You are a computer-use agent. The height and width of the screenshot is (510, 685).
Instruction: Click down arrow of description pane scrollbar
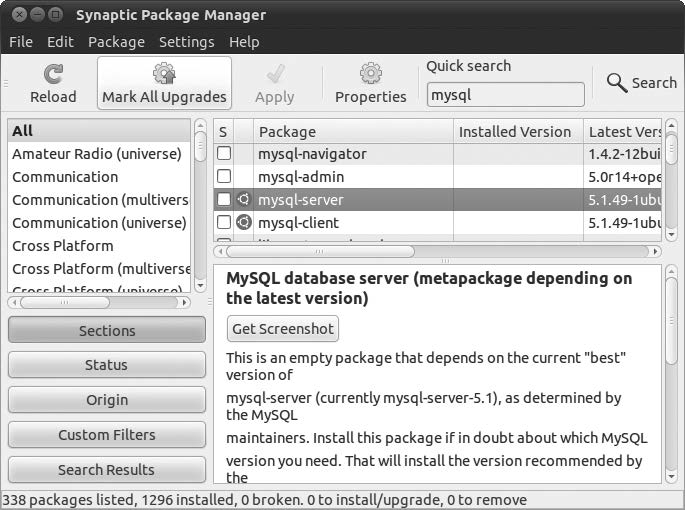[x=671, y=476]
